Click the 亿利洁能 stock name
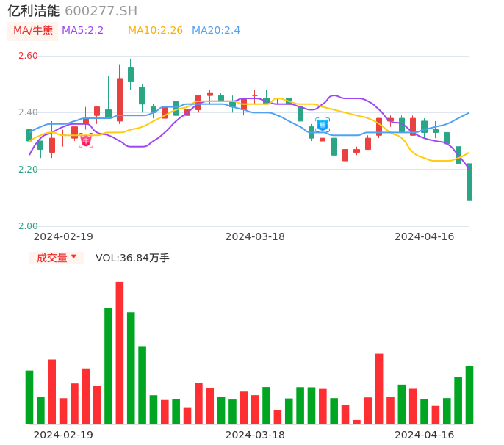Viewport: 504px width, 445px height. click(33, 11)
